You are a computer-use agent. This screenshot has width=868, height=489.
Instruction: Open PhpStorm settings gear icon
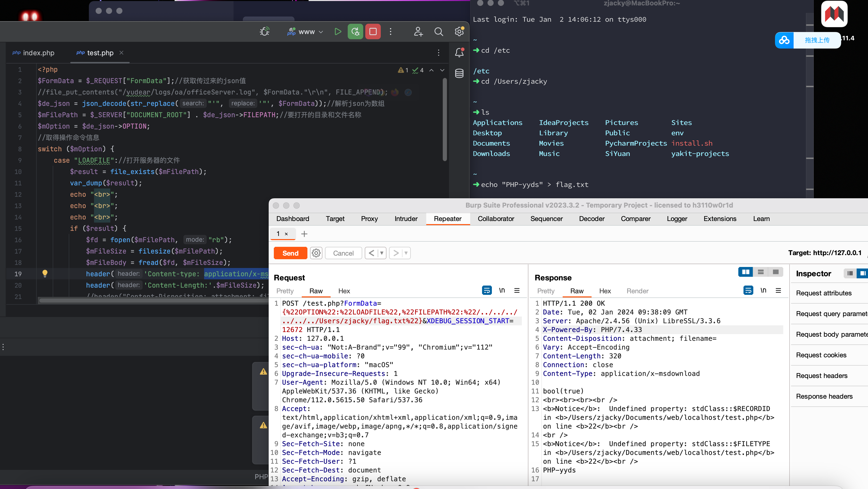tap(459, 32)
